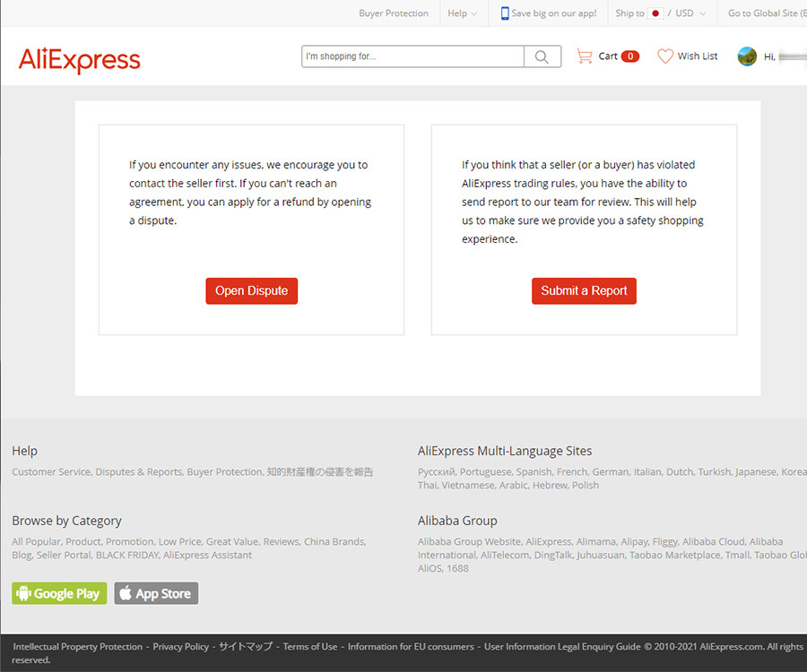Open Alibaba Cloud footer link
The height and width of the screenshot is (672, 807).
pos(714,542)
